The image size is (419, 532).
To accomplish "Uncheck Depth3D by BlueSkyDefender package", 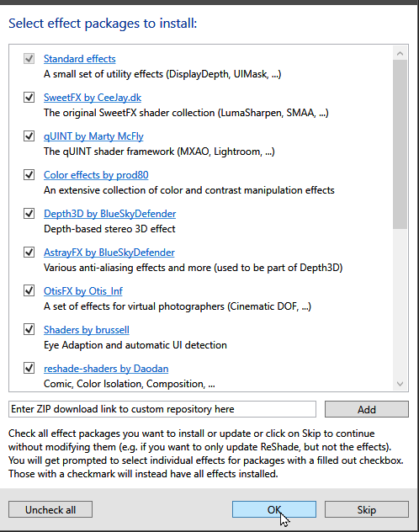I will pos(29,214).
